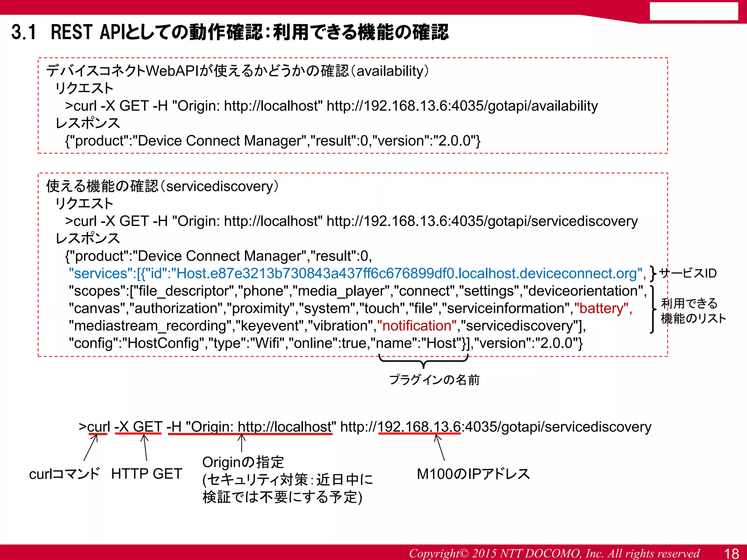The height and width of the screenshot is (560, 747).
Task: Click the availability response containing "version":"2.0.0"}
Action: tap(273, 141)
